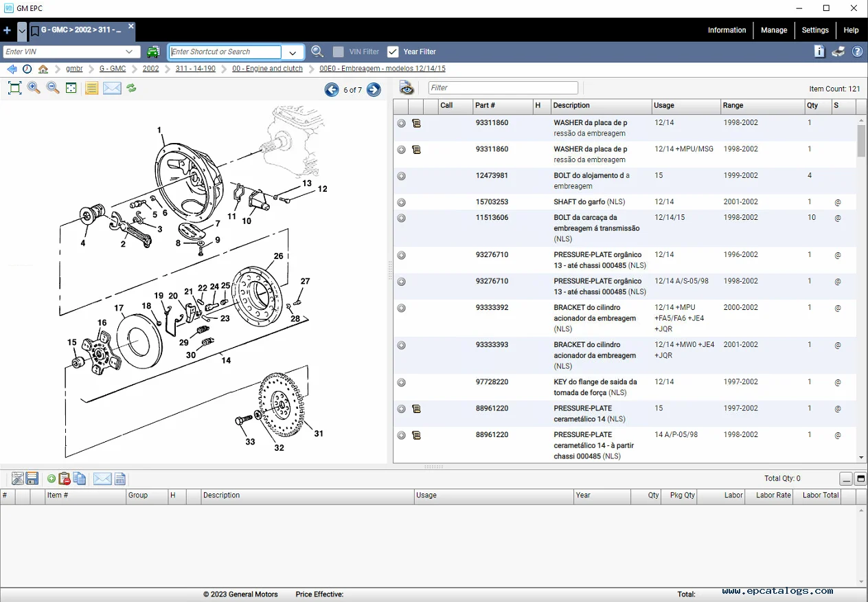Sort parts by Qty column header
The image size is (868, 602).
[x=817, y=106]
